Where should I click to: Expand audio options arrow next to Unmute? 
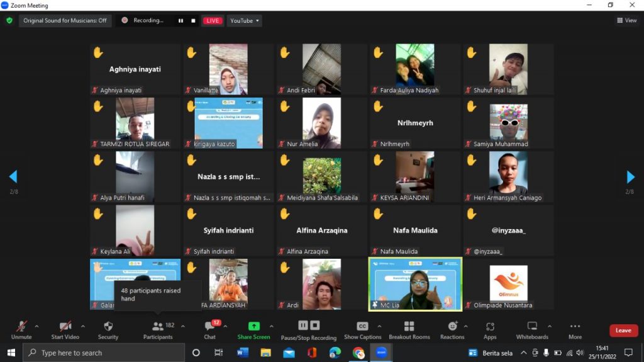click(36, 326)
